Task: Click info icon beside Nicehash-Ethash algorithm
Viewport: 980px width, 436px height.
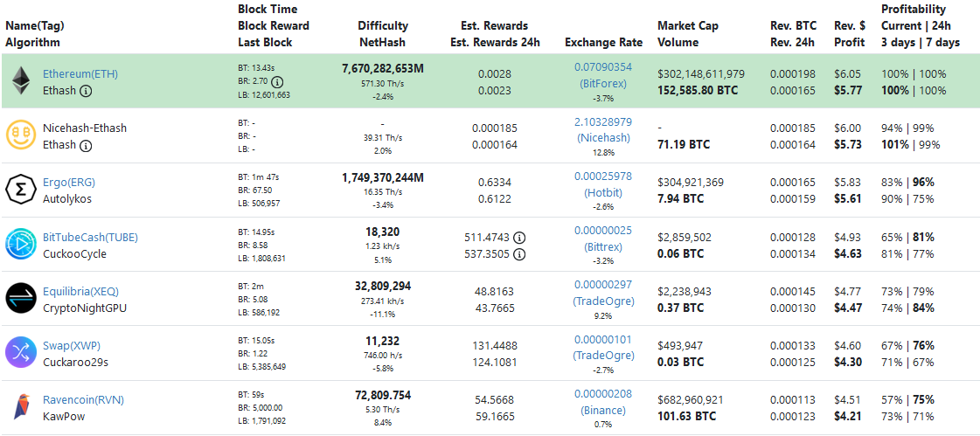Action: (87, 144)
